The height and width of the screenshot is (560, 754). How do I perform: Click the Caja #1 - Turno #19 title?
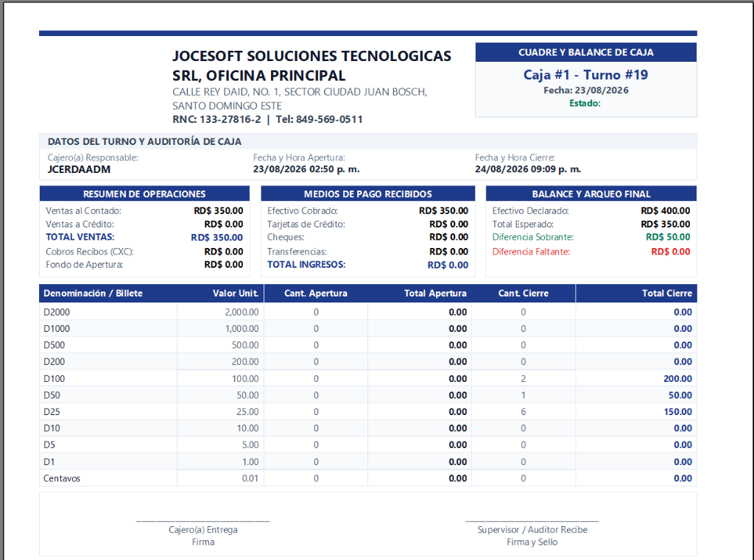click(585, 75)
